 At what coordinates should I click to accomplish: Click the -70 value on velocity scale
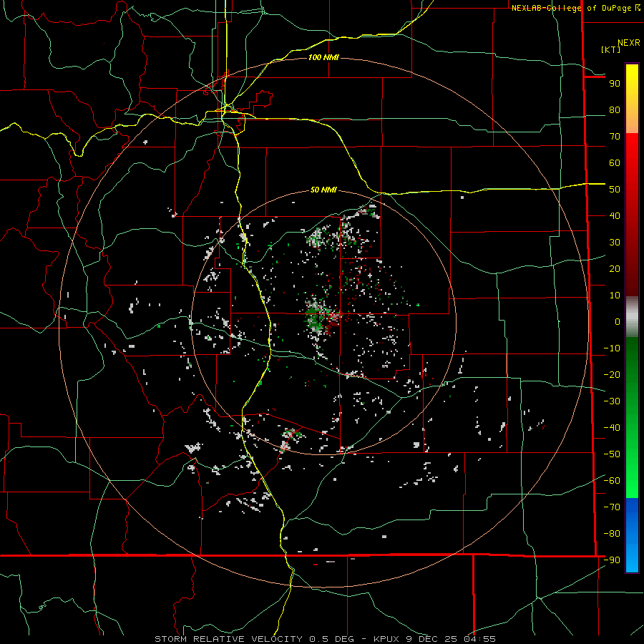tap(612, 507)
